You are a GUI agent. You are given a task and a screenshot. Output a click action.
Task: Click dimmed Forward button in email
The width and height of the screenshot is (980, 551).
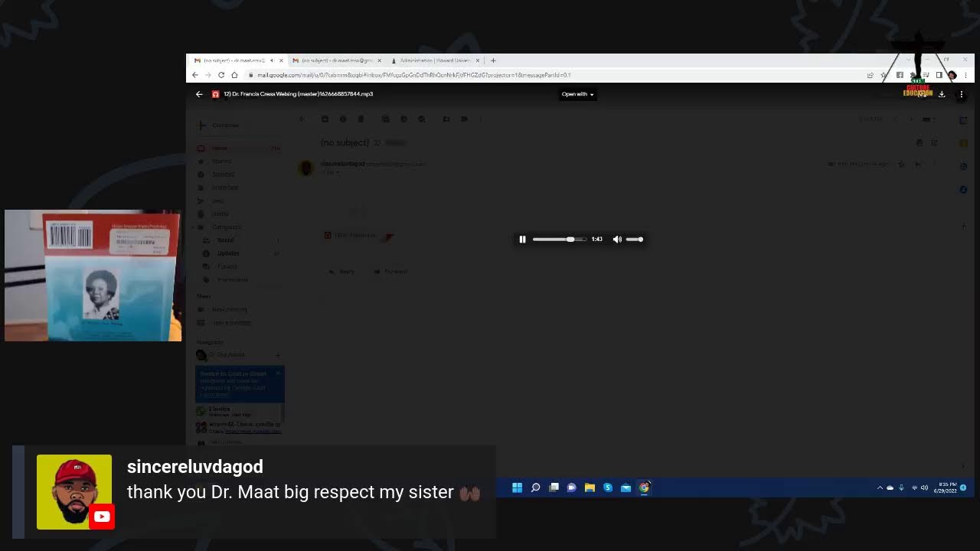[x=390, y=272]
